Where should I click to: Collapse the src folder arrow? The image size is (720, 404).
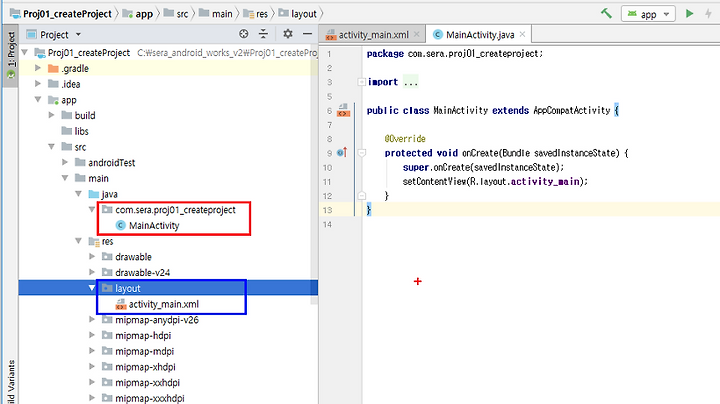tap(51, 146)
